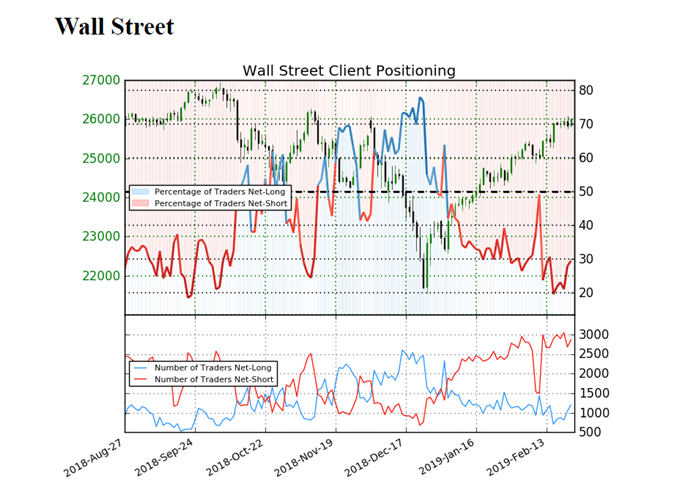The width and height of the screenshot is (679, 495).
Task: Click the 23000 price axis label
Action: pos(101,236)
